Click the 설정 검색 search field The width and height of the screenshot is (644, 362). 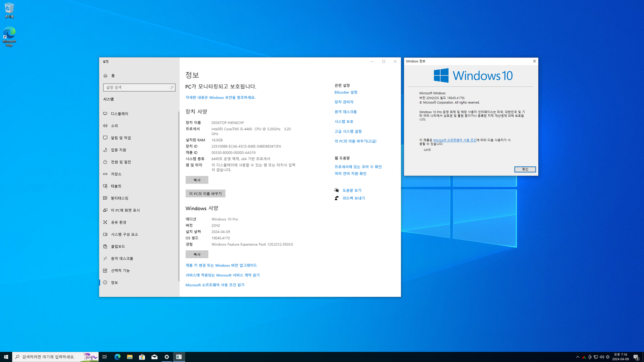(x=139, y=87)
